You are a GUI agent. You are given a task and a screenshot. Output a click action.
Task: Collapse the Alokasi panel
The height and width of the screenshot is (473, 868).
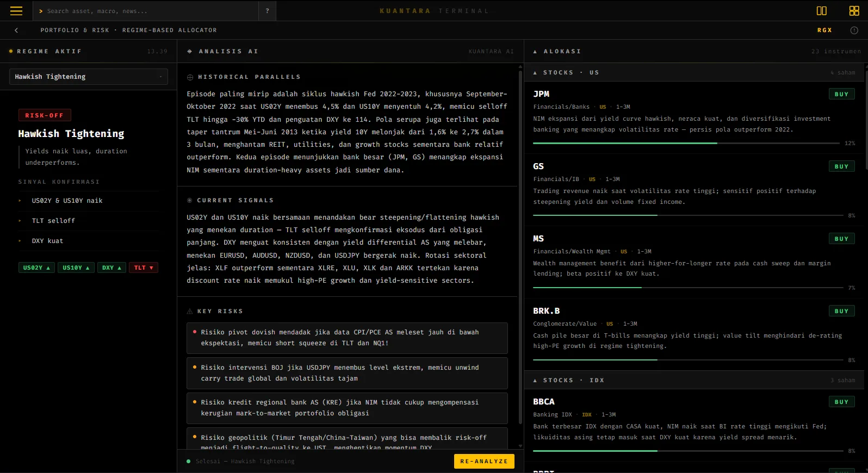(535, 52)
